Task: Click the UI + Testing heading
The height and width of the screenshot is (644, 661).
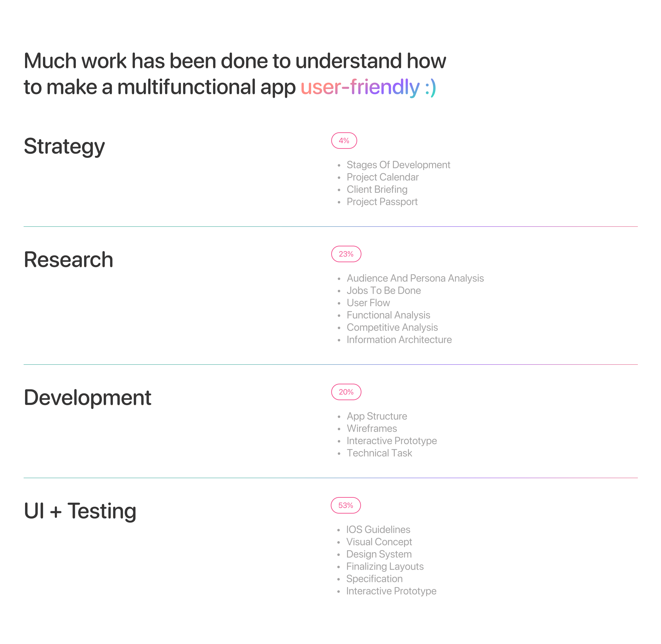Action: pyautogui.click(x=80, y=511)
